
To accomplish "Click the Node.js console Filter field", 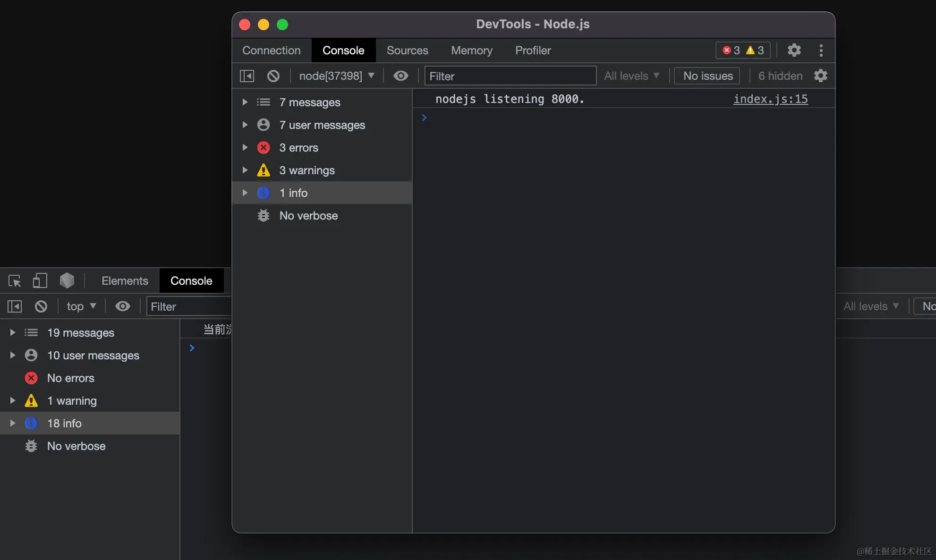I will (510, 76).
